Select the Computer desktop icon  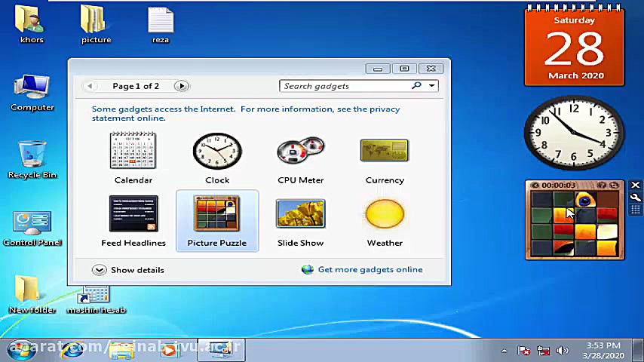(32, 93)
